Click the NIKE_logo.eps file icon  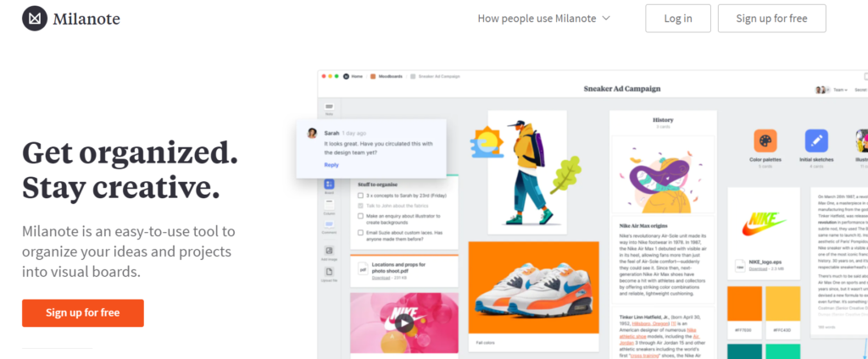click(x=739, y=266)
